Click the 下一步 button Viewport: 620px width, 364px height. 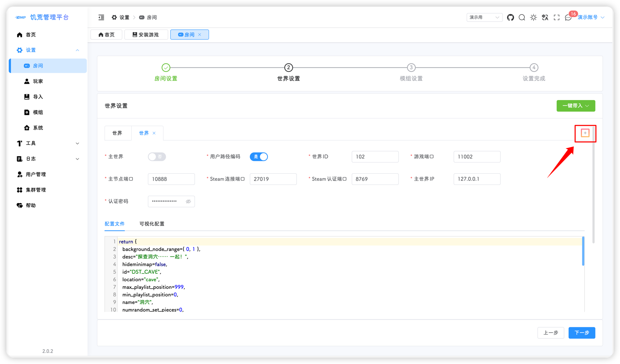click(x=582, y=333)
